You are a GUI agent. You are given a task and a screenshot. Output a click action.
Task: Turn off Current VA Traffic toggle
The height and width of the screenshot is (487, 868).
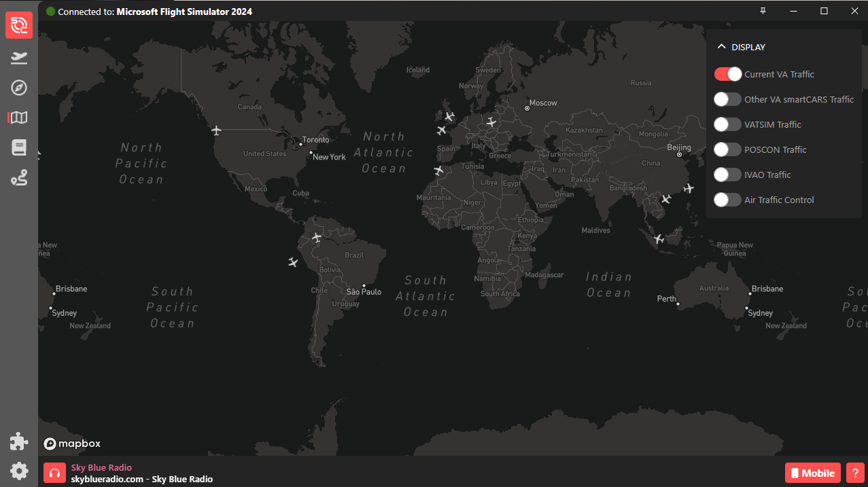(727, 74)
